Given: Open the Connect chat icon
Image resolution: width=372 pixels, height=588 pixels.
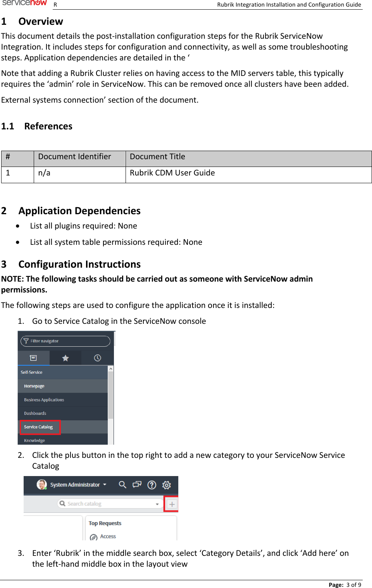Looking at the screenshot, I should (137, 485).
